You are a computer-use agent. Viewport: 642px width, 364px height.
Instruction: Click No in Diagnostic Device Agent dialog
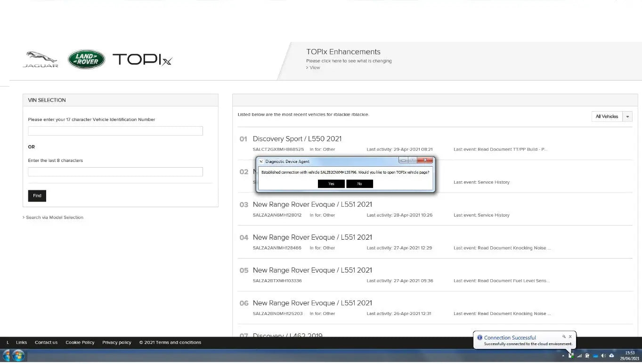click(359, 184)
